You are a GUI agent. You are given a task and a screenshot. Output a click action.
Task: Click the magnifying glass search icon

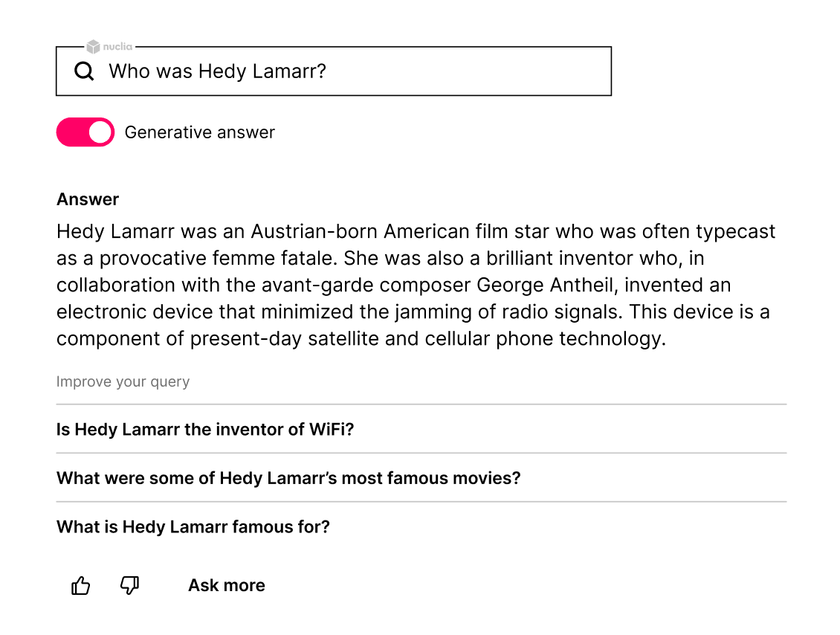pyautogui.click(x=84, y=71)
